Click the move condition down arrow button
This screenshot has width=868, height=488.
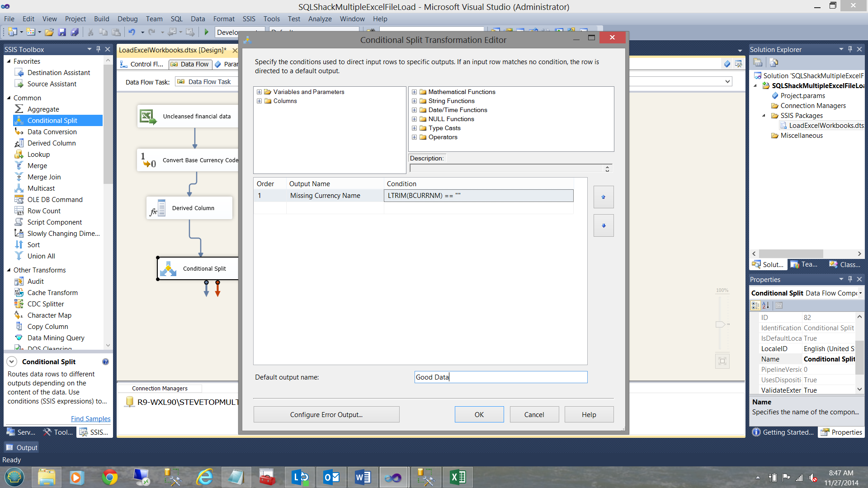pyautogui.click(x=604, y=225)
